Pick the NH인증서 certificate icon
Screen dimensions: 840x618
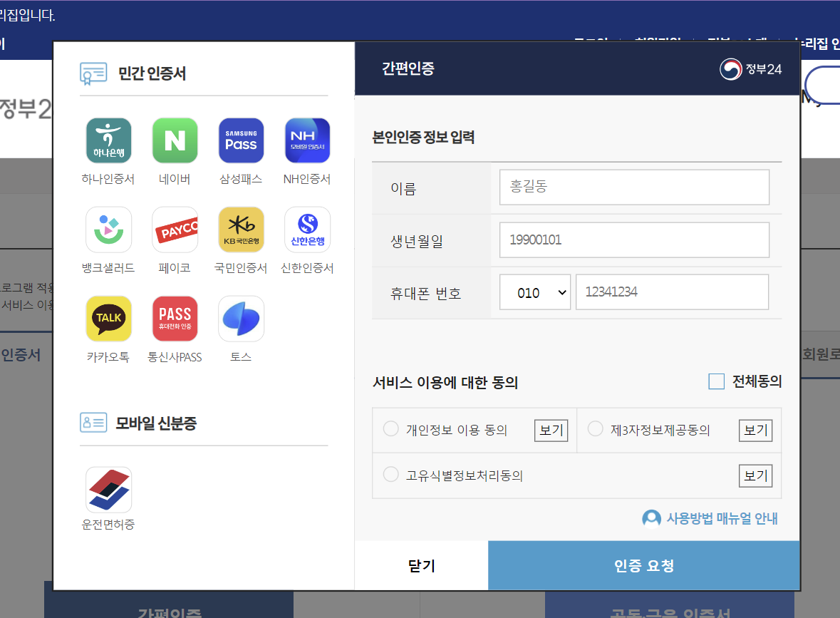[x=308, y=140]
